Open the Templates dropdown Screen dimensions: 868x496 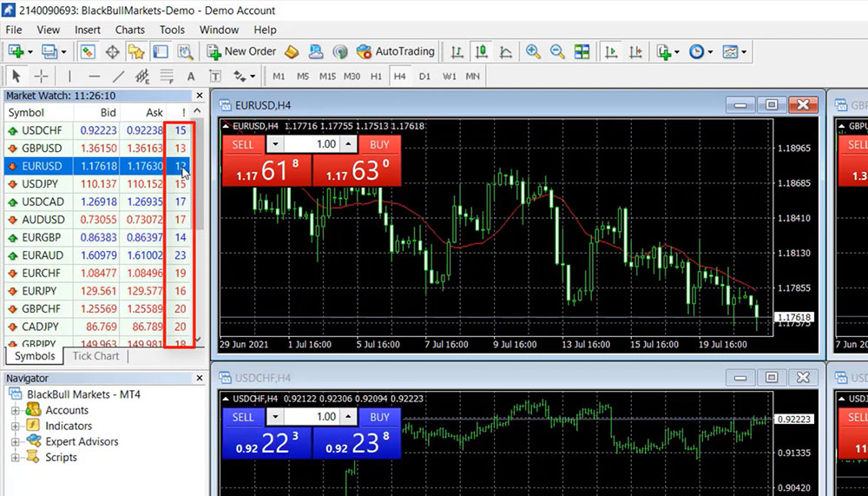(x=734, y=51)
